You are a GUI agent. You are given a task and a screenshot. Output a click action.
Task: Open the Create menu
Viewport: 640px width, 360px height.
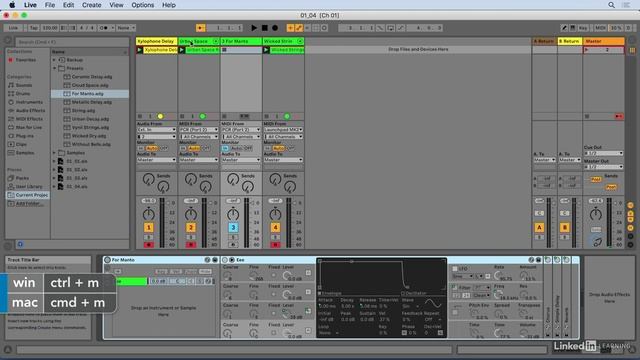[91, 5]
